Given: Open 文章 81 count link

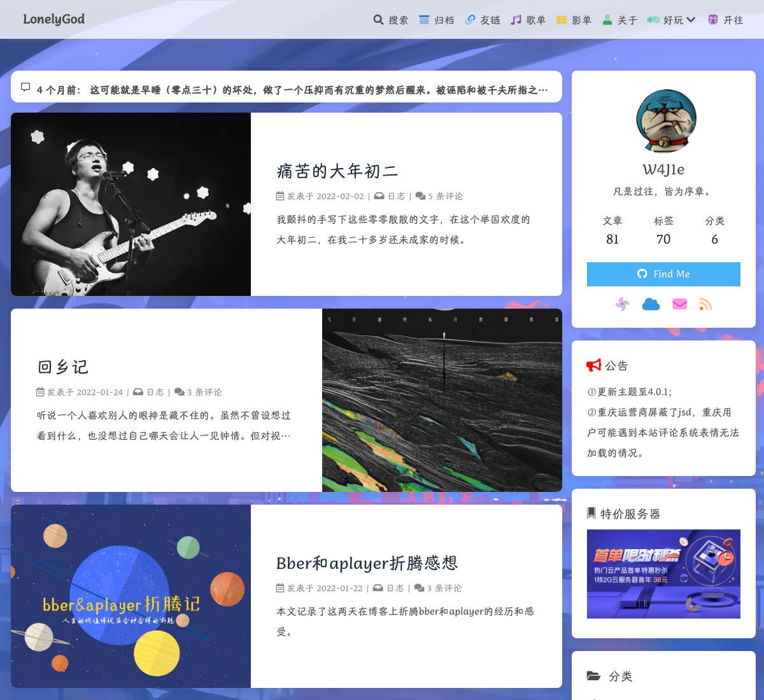Looking at the screenshot, I should coord(612,230).
